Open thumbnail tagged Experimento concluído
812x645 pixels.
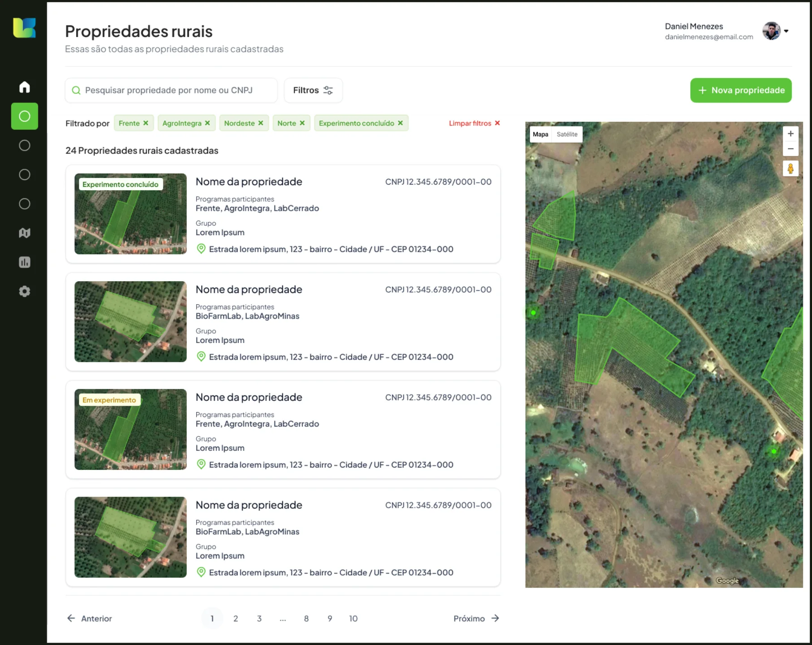click(x=130, y=213)
